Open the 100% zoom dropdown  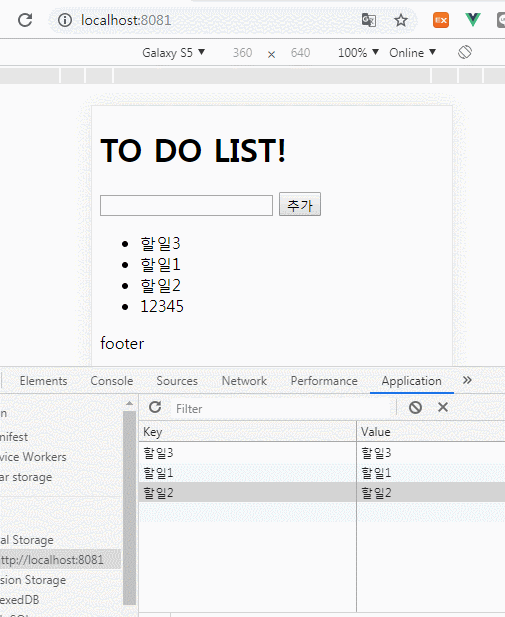coord(358,52)
